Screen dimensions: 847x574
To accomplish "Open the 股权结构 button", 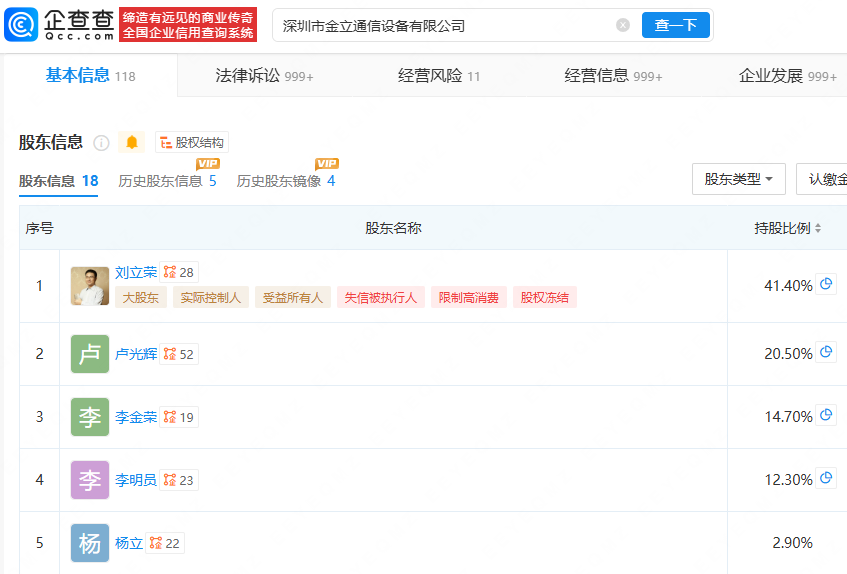I will [x=192, y=142].
